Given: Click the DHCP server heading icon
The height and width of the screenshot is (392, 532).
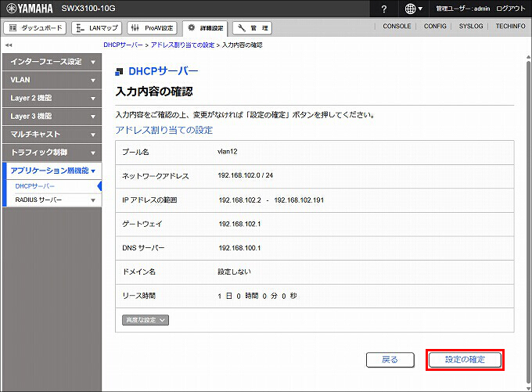Looking at the screenshot, I should (x=119, y=72).
